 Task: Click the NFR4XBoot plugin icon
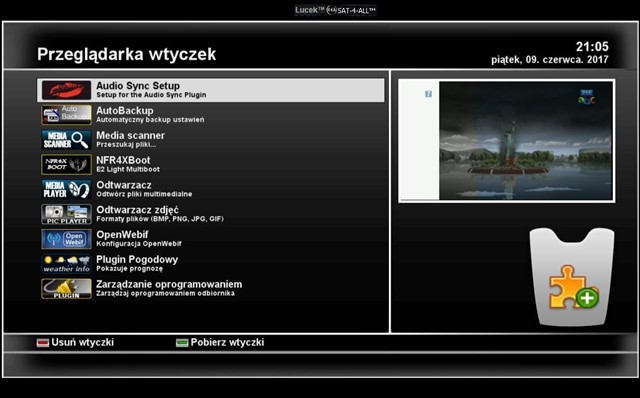66,165
